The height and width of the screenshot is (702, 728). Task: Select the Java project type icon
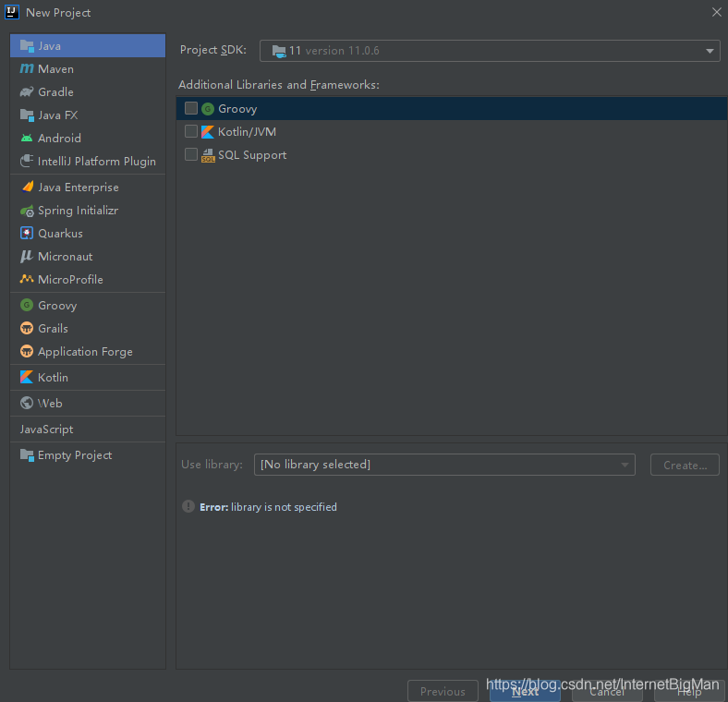[x=27, y=46]
